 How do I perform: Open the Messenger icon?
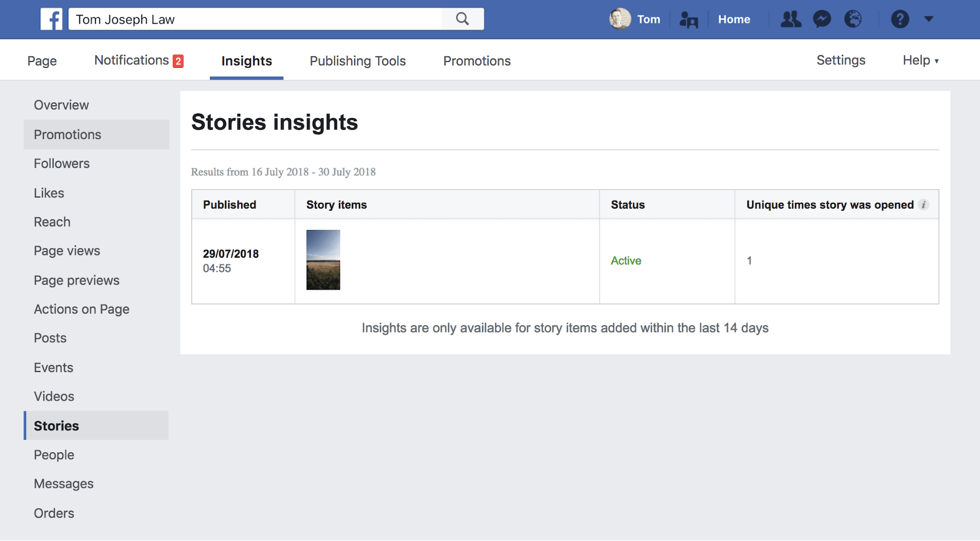coord(822,19)
